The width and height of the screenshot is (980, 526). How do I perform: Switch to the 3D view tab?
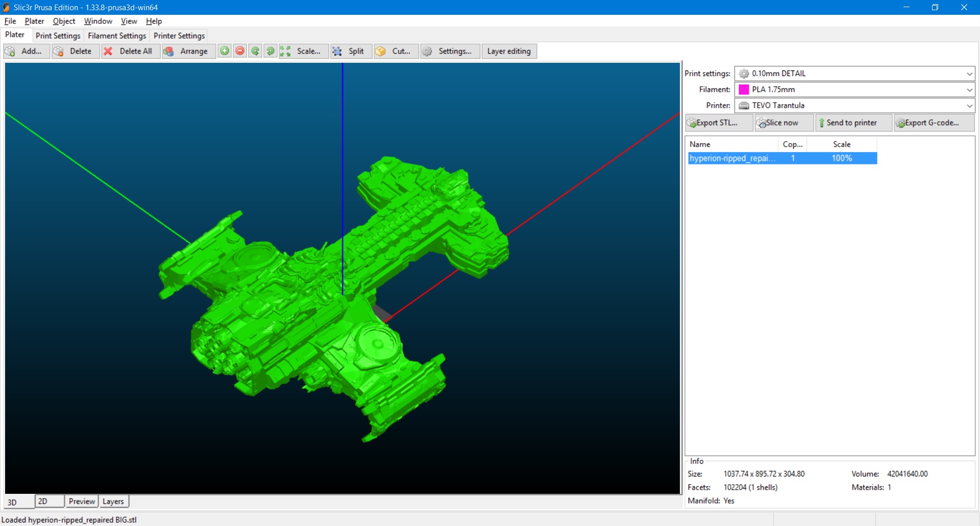pos(19,502)
